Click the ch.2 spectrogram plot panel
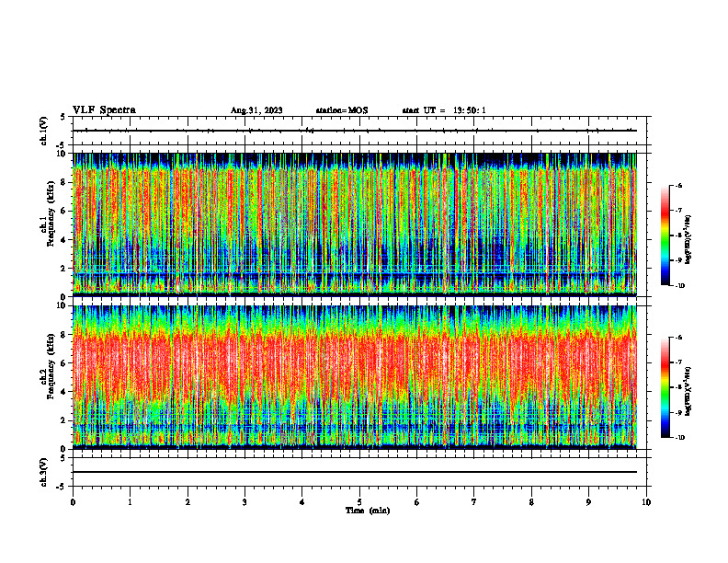 tap(355, 377)
